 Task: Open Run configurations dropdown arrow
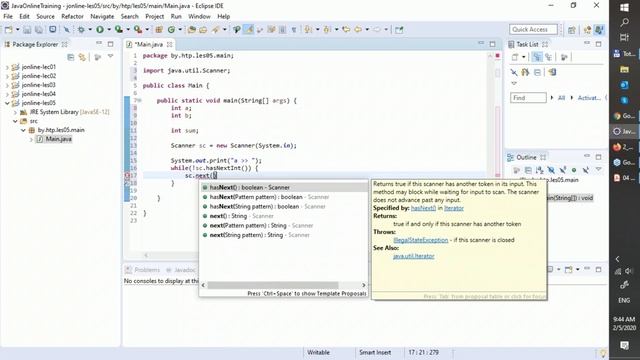coord(109,30)
